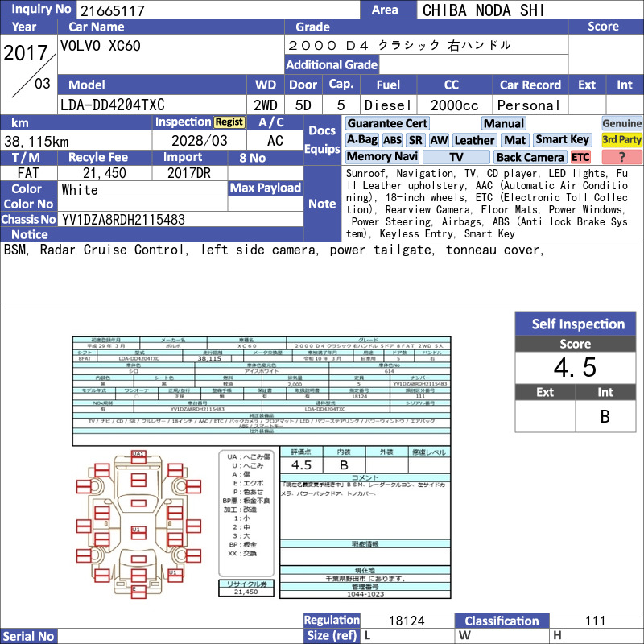
Task: Click the large 4.5 self inspection score
Action: point(575,367)
